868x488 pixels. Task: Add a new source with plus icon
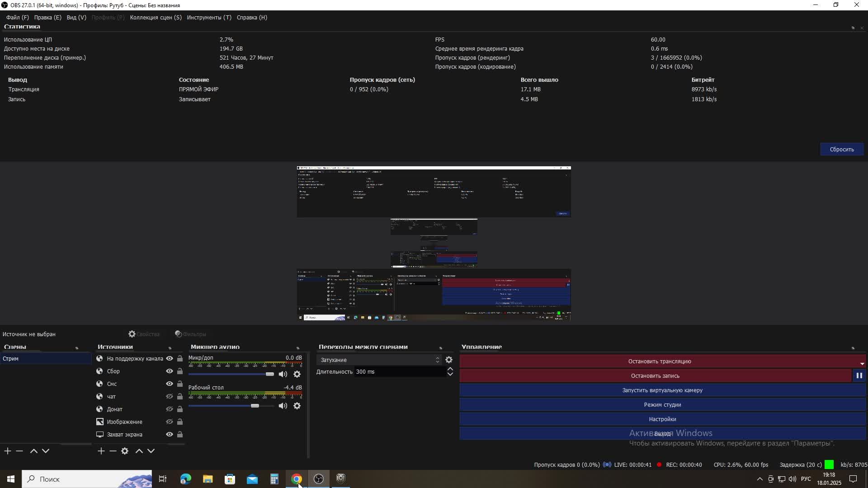101,451
